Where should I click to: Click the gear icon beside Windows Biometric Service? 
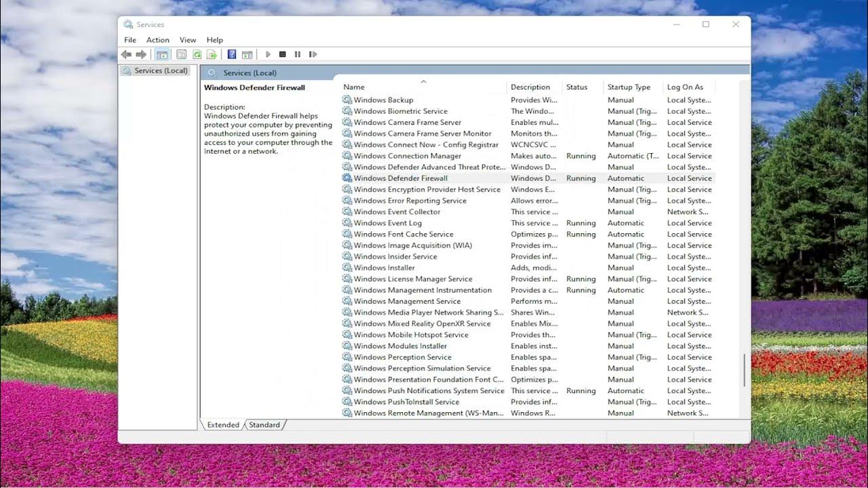click(x=347, y=111)
